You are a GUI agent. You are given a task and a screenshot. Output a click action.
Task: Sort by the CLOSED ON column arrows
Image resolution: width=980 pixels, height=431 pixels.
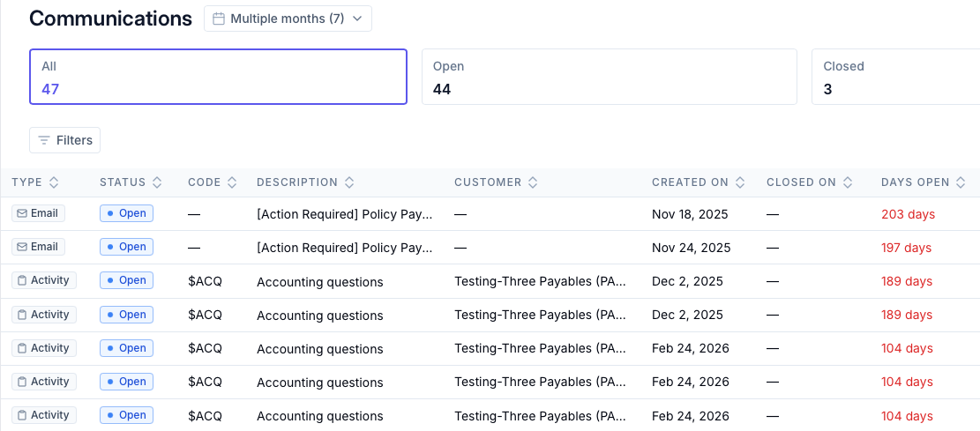(848, 182)
